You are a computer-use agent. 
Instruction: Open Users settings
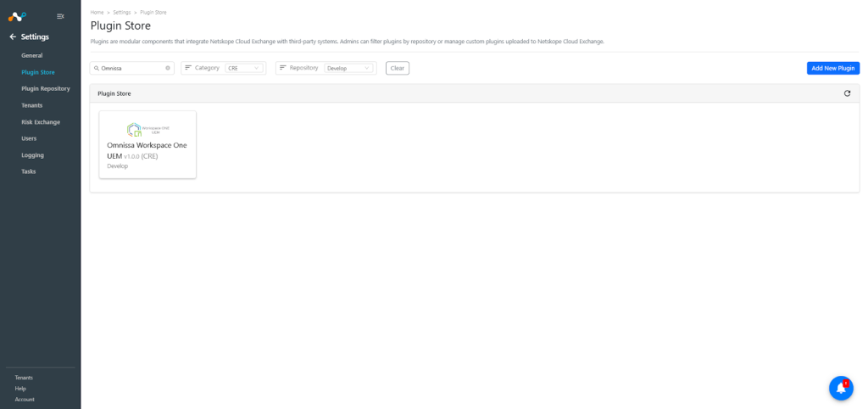click(30, 138)
